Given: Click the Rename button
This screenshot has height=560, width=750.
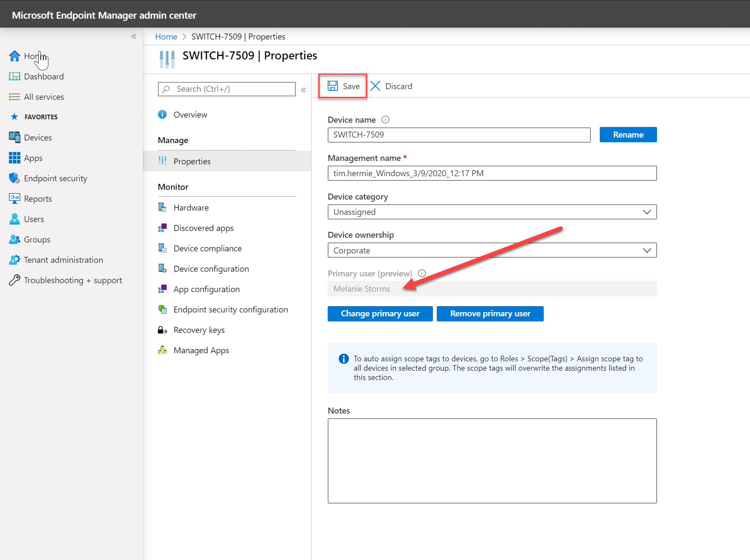Looking at the screenshot, I should click(628, 135).
